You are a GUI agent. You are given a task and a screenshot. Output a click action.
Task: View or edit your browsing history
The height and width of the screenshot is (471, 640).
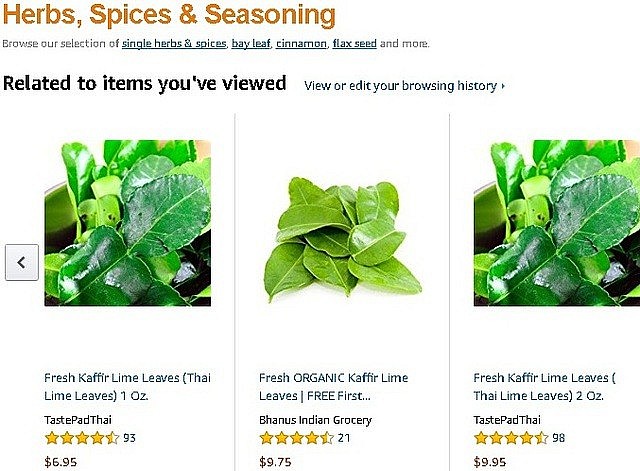[x=404, y=86]
